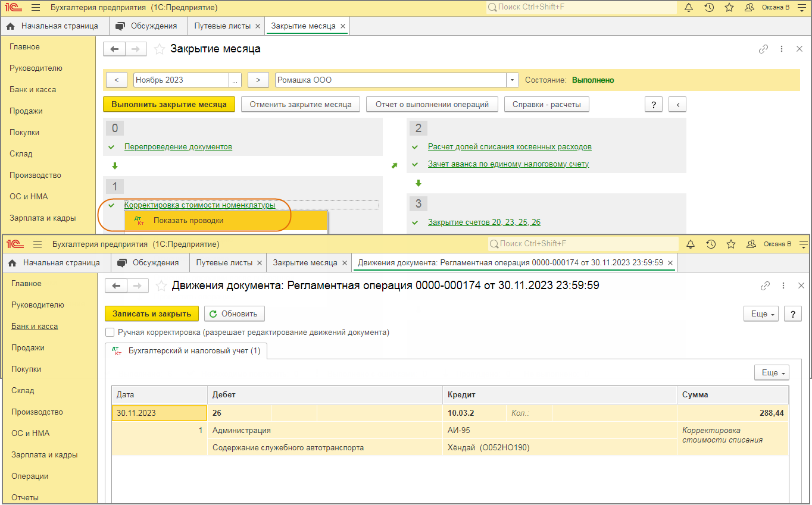Click Выполнить закрытие месяца button
This screenshot has height=505, width=812.
[x=169, y=104]
